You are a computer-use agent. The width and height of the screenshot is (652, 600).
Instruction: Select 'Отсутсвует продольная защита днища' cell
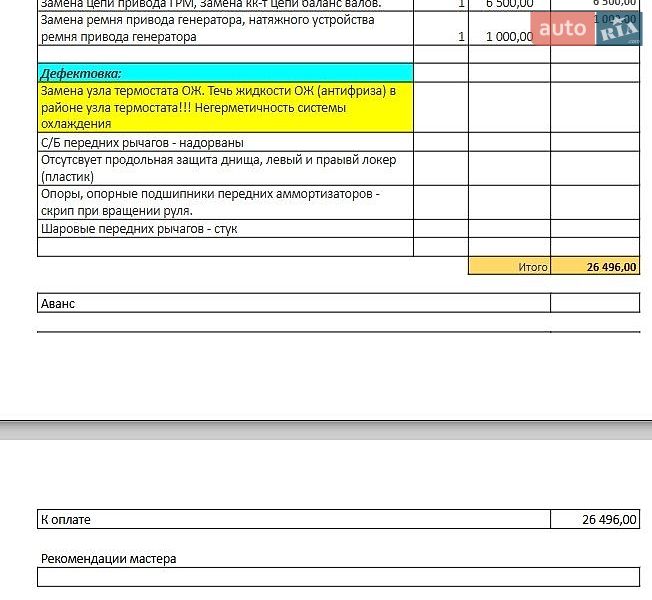point(225,168)
